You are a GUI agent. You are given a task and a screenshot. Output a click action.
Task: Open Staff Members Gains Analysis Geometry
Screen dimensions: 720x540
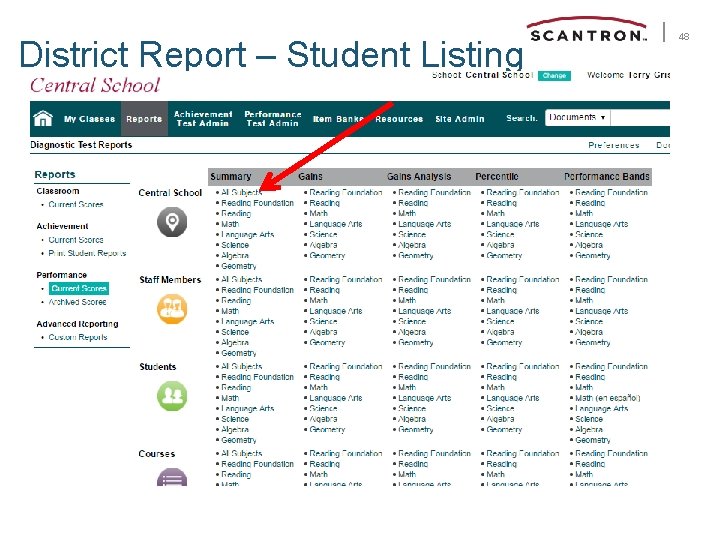(x=416, y=343)
